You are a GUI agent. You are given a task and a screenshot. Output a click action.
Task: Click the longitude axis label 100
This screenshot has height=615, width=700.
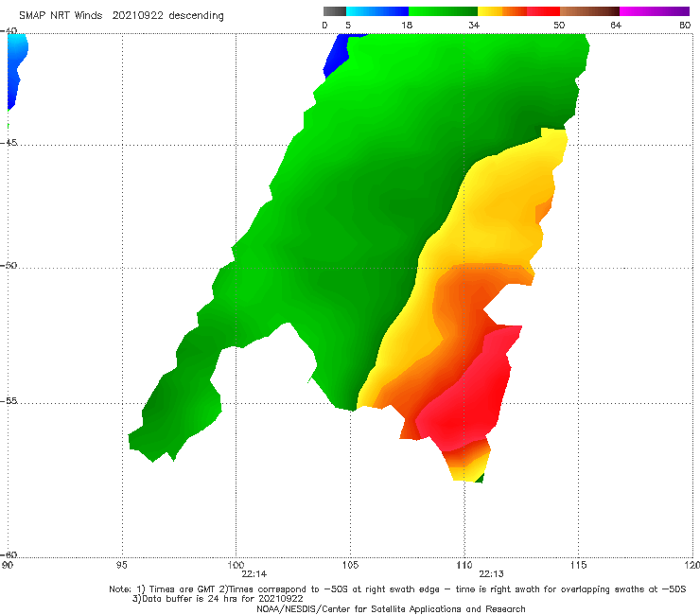click(236, 565)
